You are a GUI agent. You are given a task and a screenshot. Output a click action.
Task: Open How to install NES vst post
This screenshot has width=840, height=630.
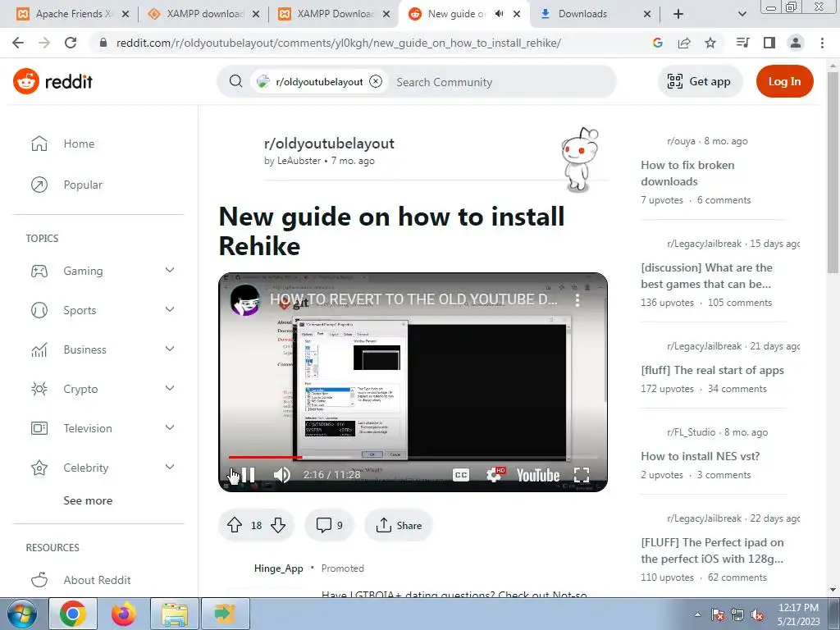point(701,456)
